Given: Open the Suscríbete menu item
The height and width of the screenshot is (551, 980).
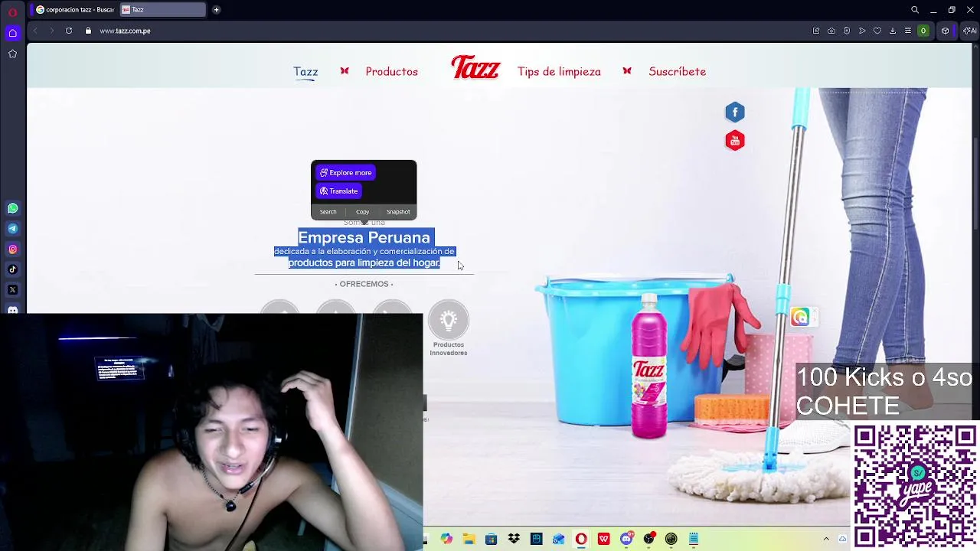Looking at the screenshot, I should [x=677, y=71].
